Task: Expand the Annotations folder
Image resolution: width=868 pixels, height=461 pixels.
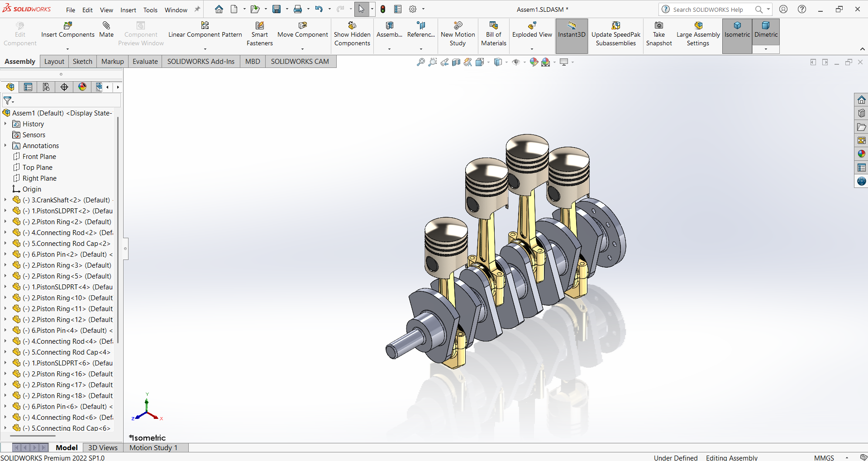Action: 5,145
